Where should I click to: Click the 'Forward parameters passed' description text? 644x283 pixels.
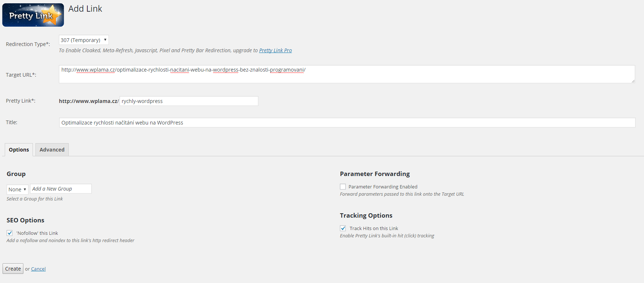tap(402, 194)
